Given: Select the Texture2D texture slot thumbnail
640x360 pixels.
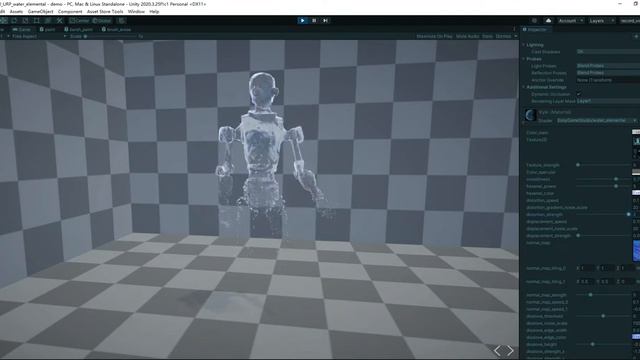Looking at the screenshot, I should pos(636,141).
